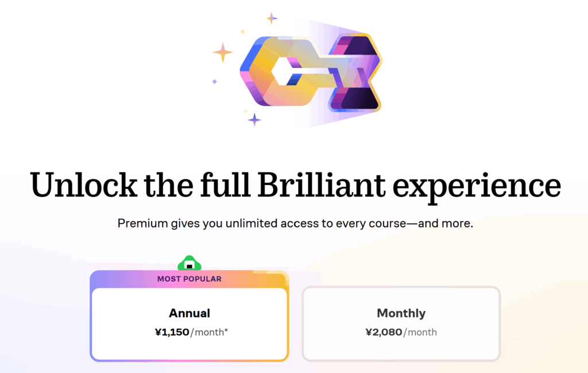The height and width of the screenshot is (373, 588).
Task: Click the small yellow square near top sparkle
Action: tap(243, 32)
